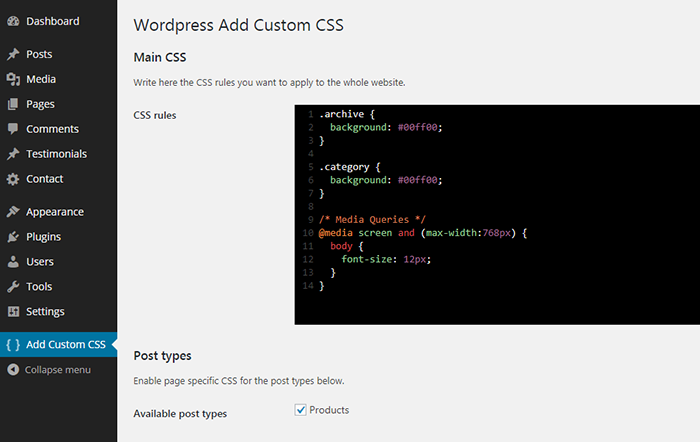This screenshot has height=442, width=700.
Task: Open the Testimonials menu label
Action: point(57,154)
